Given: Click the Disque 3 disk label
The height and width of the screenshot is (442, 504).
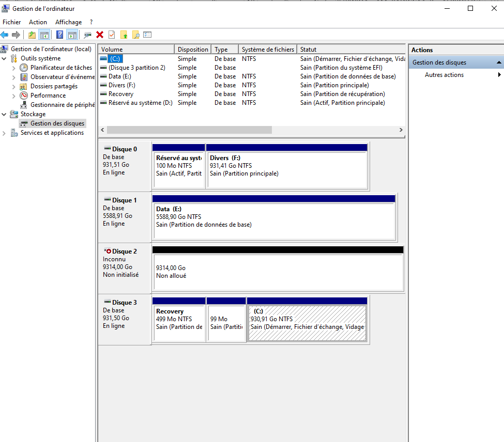Looking at the screenshot, I should pos(125,303).
